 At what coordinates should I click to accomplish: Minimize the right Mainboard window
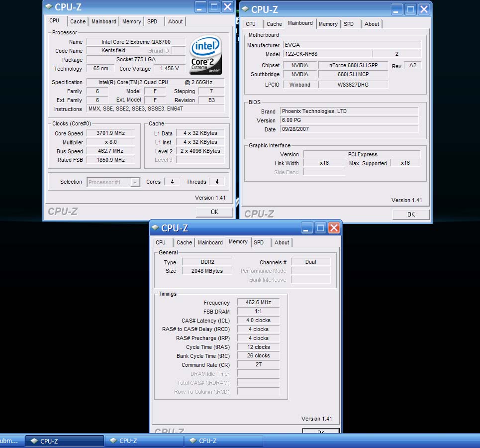397,9
